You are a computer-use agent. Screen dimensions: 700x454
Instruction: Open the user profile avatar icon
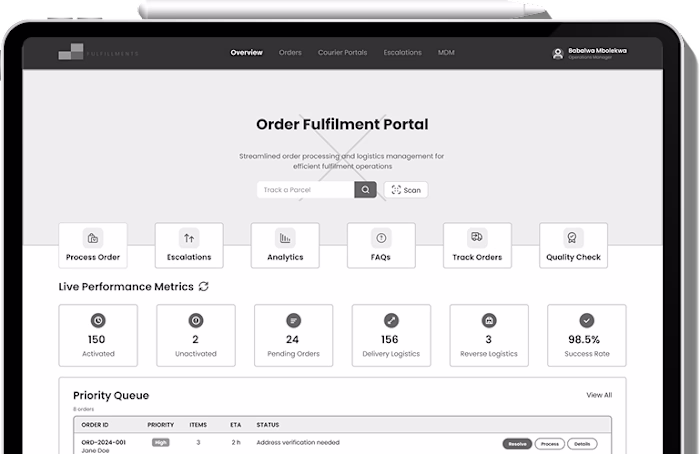click(558, 54)
